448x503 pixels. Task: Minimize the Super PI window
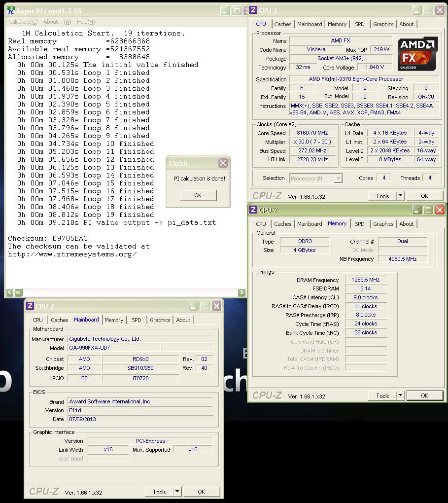coord(225,10)
